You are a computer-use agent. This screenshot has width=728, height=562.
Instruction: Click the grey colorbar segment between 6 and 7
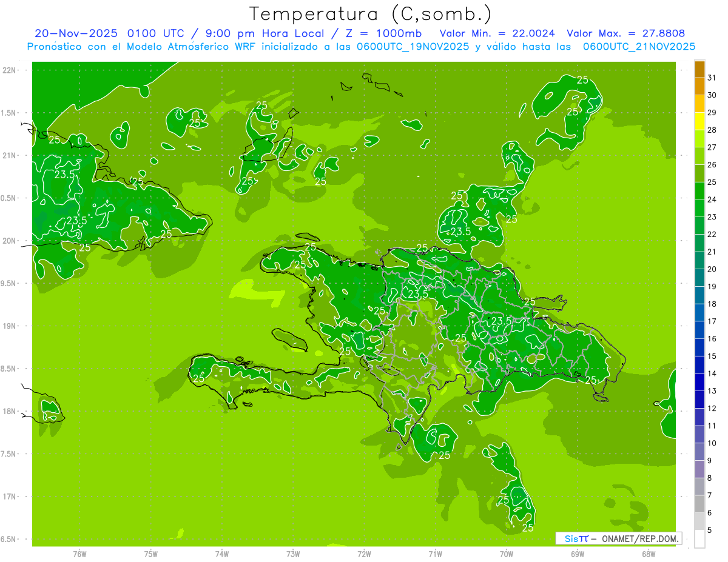pos(699,504)
